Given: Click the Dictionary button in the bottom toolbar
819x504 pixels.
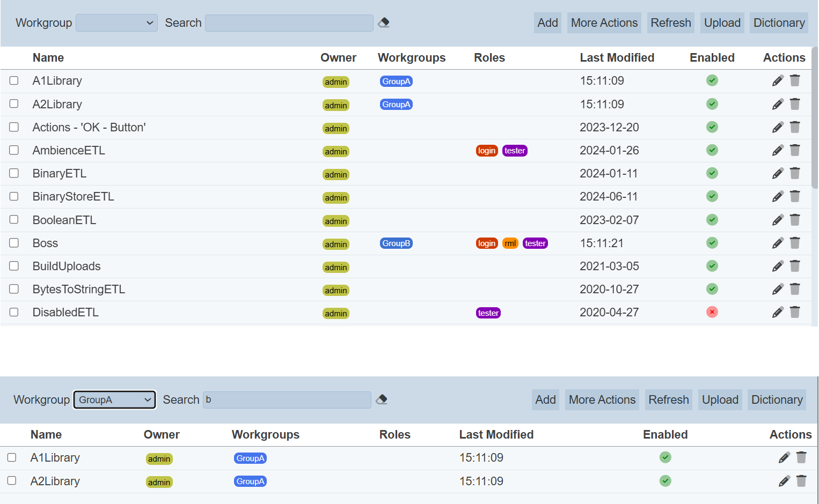Looking at the screenshot, I should click(x=777, y=400).
